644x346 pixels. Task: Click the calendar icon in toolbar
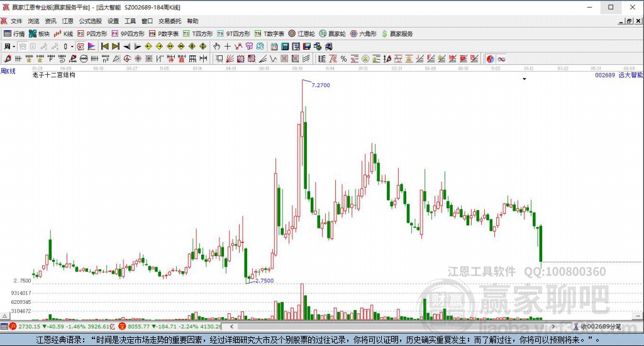274,47
